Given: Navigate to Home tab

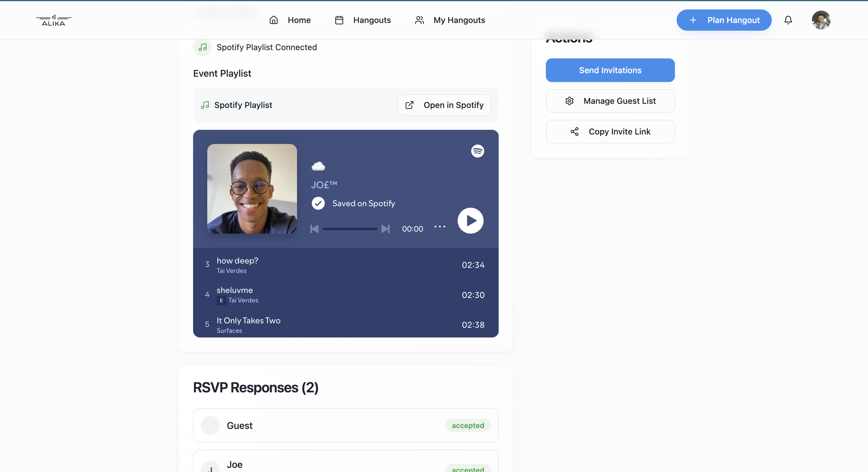Looking at the screenshot, I should point(290,20).
